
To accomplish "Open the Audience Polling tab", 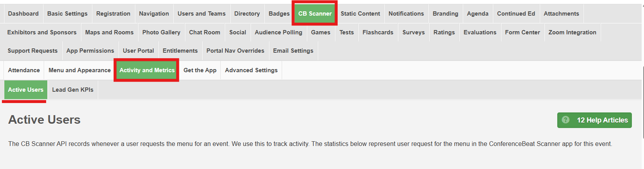I will 278,32.
